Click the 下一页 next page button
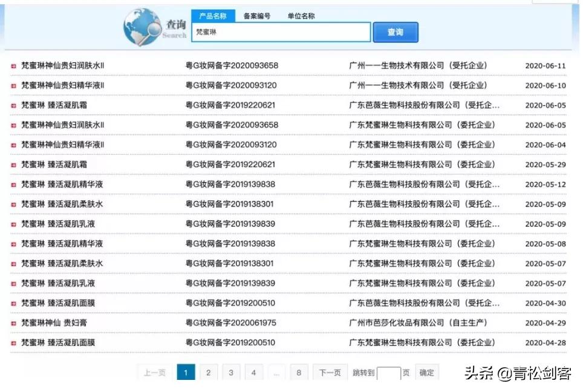583x392 pixels. pos(330,372)
